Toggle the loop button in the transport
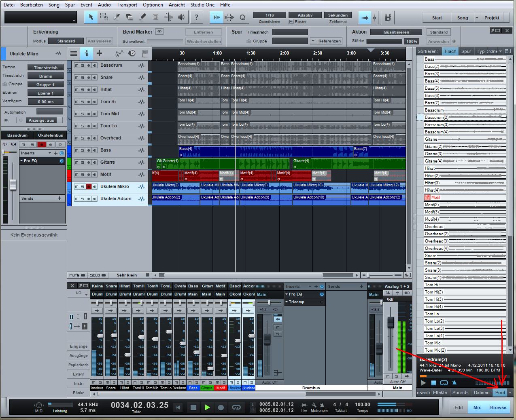Screen dimensions: 516x420 tap(236, 407)
